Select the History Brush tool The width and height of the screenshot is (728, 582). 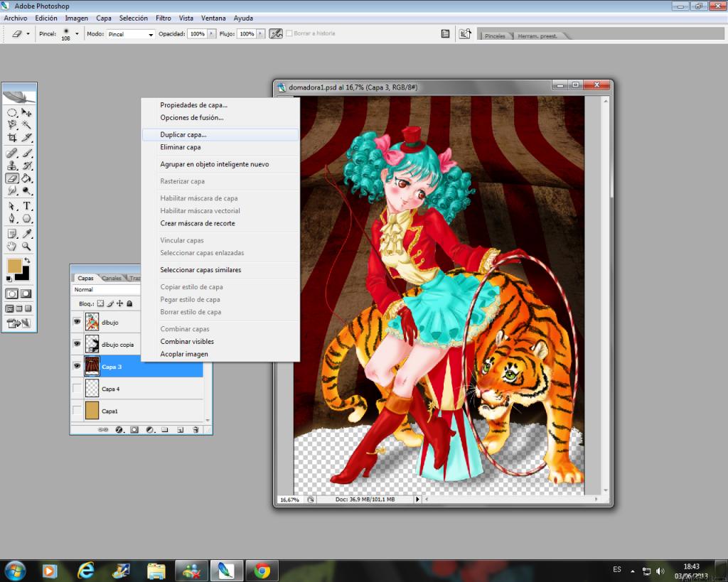pyautogui.click(x=26, y=166)
